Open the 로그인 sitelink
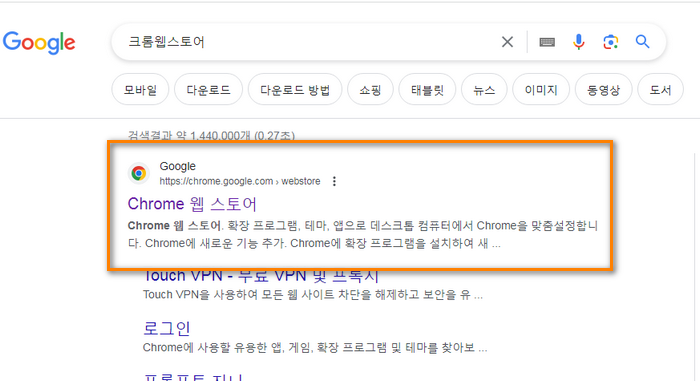Screen dimensions: 700x381 [167, 329]
